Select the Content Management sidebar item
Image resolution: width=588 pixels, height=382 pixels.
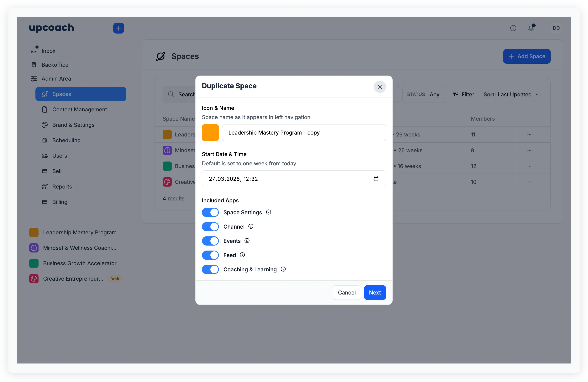point(80,109)
